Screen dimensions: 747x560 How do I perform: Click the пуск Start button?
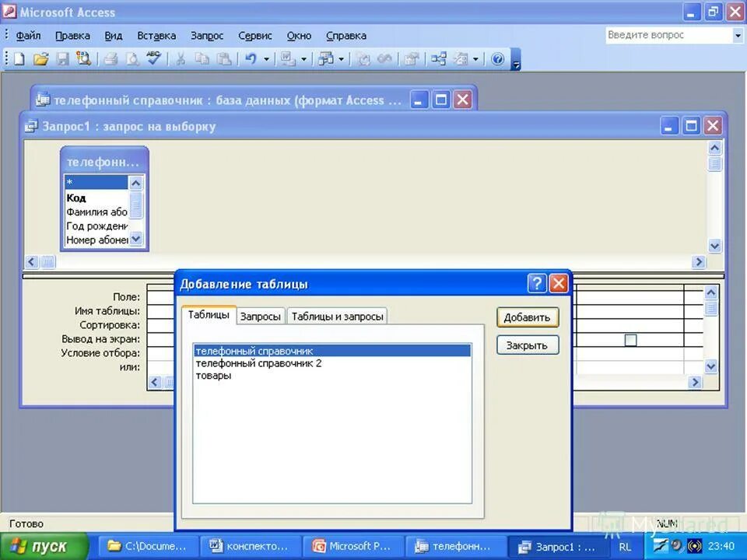tap(44, 546)
